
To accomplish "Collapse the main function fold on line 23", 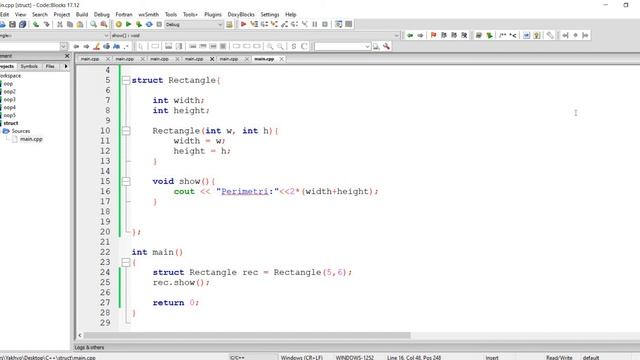I will click(126, 262).
